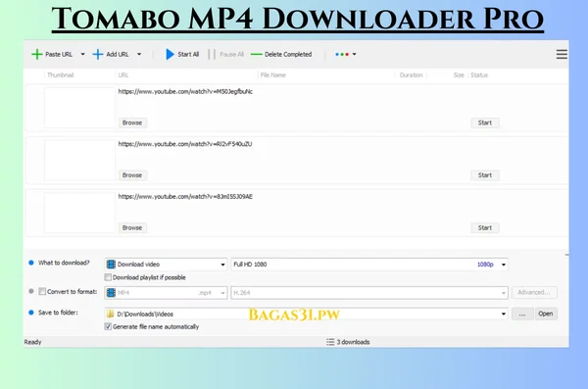The width and height of the screenshot is (588, 389).
Task: Click the File Name column header
Action: pyautogui.click(x=273, y=75)
